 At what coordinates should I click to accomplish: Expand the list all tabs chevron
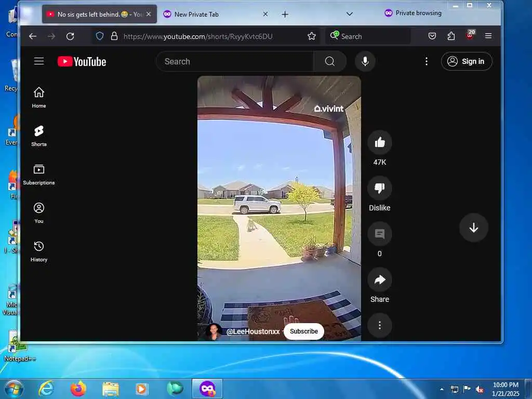pyautogui.click(x=350, y=14)
